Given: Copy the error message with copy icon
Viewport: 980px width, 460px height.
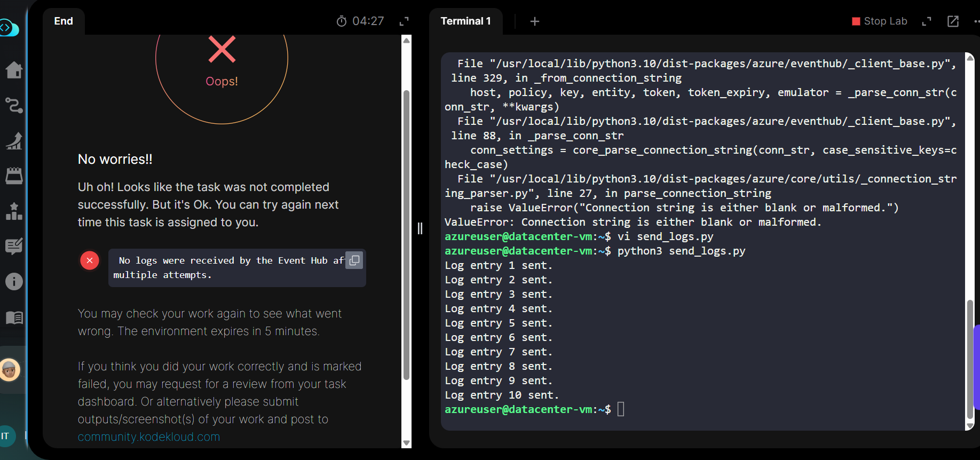Looking at the screenshot, I should [x=354, y=260].
